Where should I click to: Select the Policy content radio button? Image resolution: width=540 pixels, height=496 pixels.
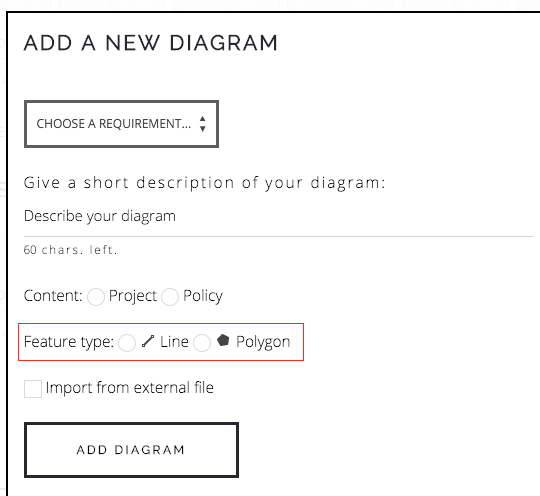(170, 297)
